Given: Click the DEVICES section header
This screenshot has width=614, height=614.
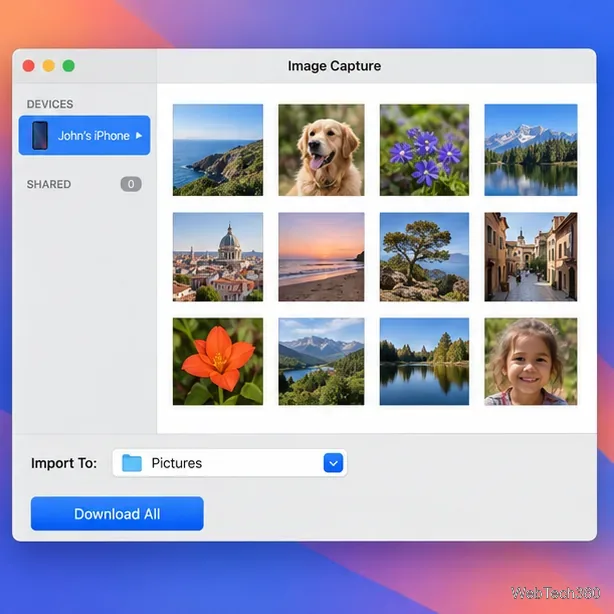Looking at the screenshot, I should click(x=50, y=104).
